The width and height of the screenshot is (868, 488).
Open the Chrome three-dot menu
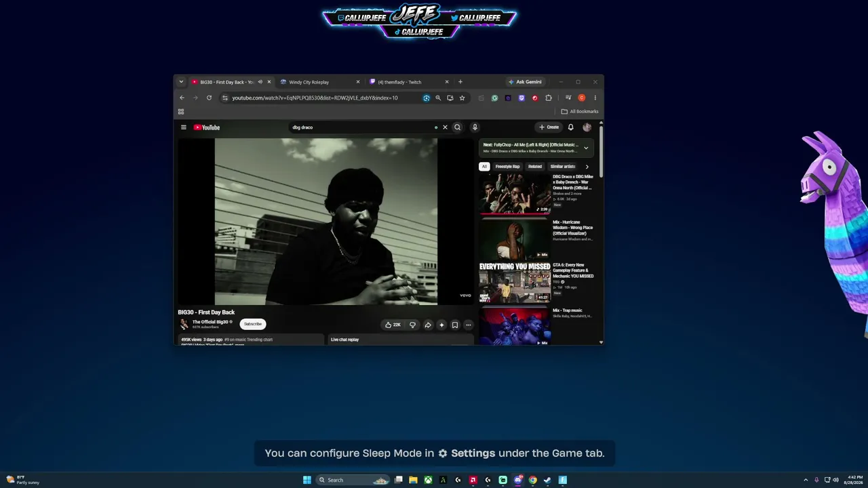point(595,98)
